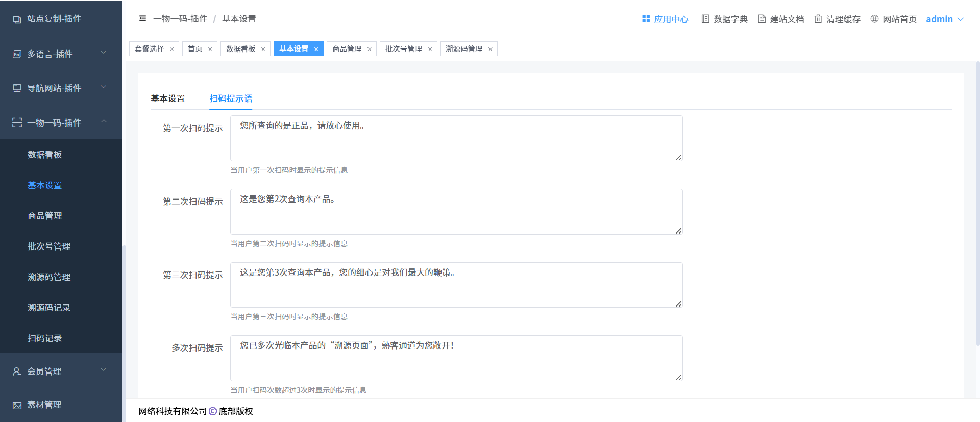Click the 素材管理 image icon
Viewport: 980px width, 422px height.
point(17,405)
